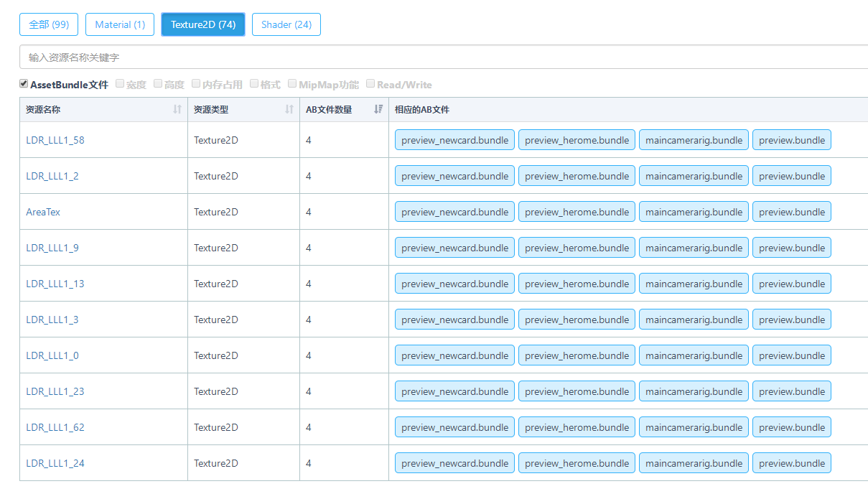
Task: Click preview_newcard.bundle in LDR_LLL1_23 row
Action: pos(454,391)
